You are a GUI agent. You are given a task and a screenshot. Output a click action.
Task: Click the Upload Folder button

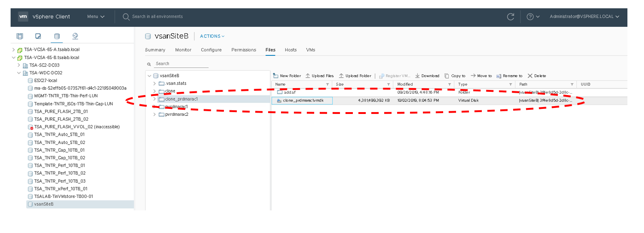(x=355, y=76)
